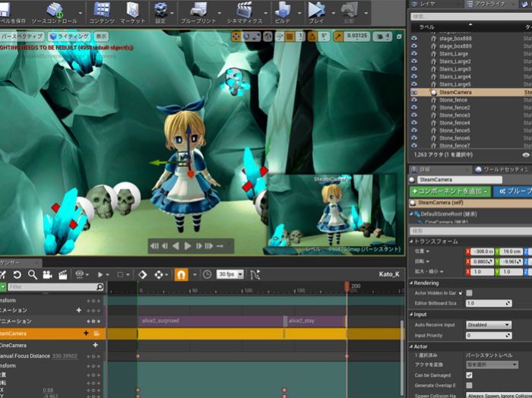Open the Cinematics toolbar button
Image resolution: width=532 pixels, height=398 pixels.
(x=245, y=13)
